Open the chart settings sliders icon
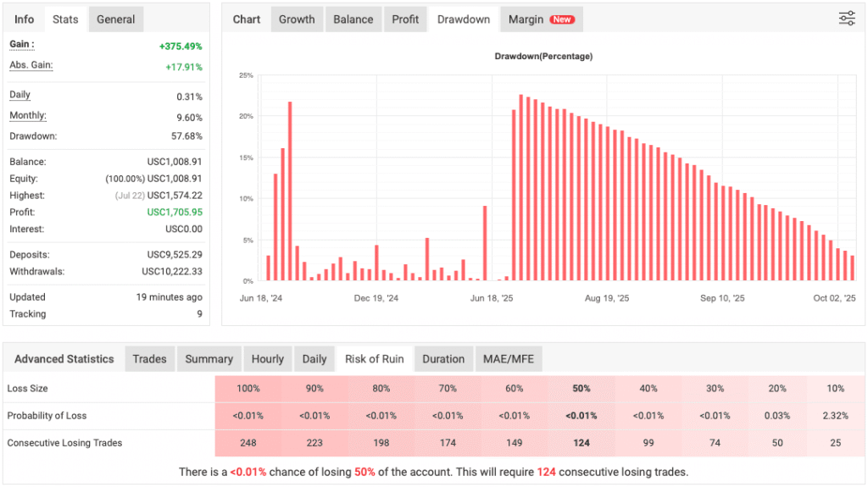The height and width of the screenshot is (487, 868). (846, 19)
